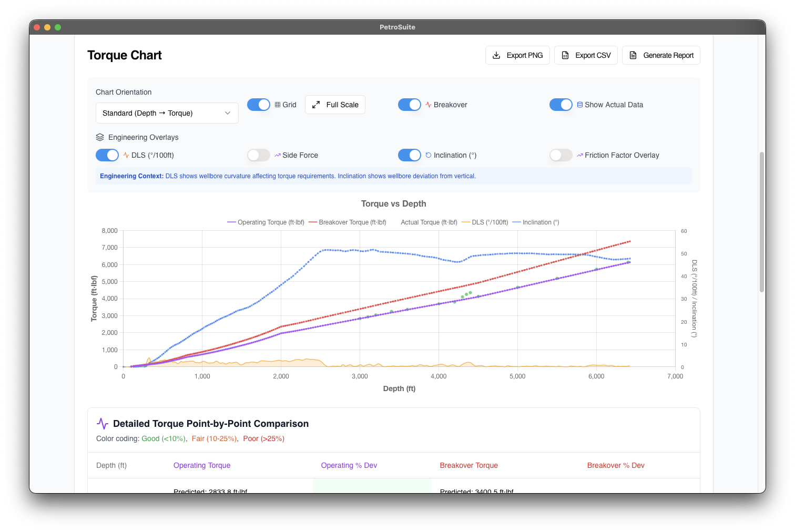
Task: Click the expand arrows icon inside Full Scale
Action: point(316,105)
